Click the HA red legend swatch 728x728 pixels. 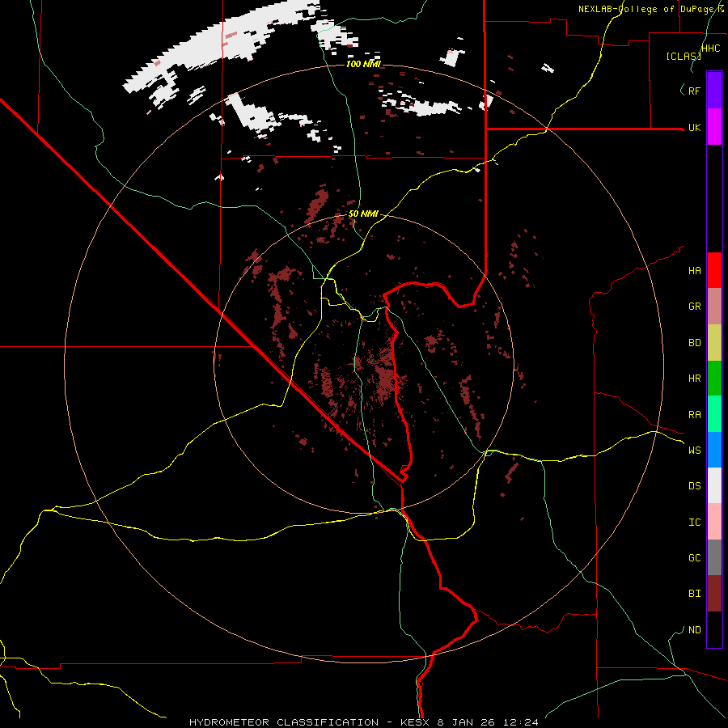[x=714, y=270]
